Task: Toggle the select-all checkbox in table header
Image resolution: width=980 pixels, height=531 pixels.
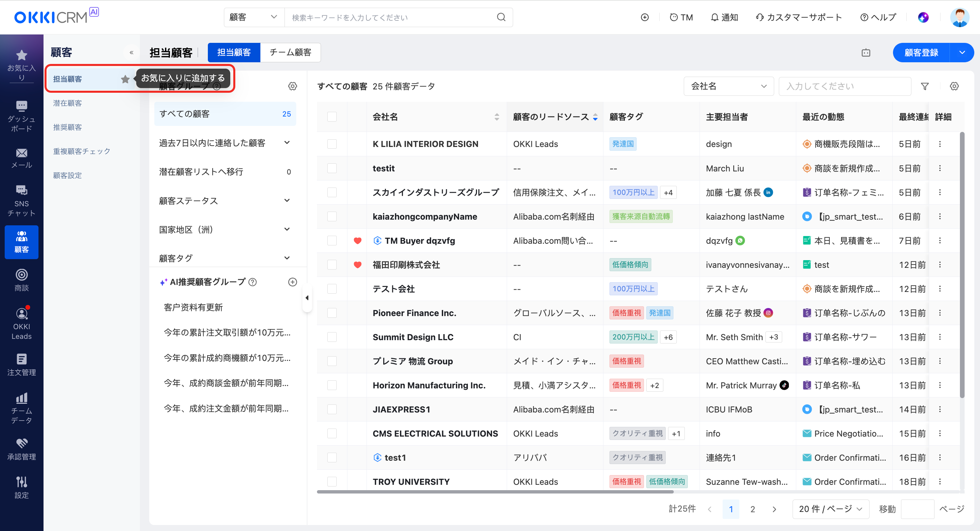Action: click(332, 117)
